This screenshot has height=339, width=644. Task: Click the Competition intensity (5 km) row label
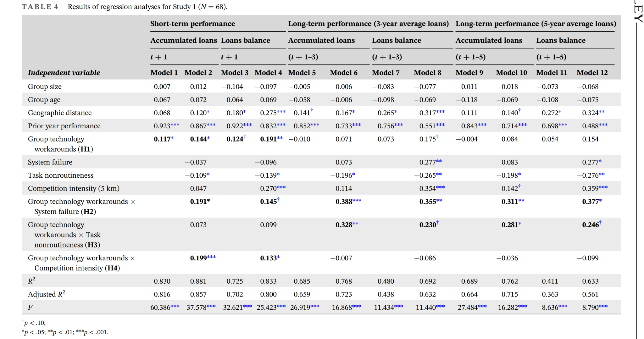coord(74,188)
